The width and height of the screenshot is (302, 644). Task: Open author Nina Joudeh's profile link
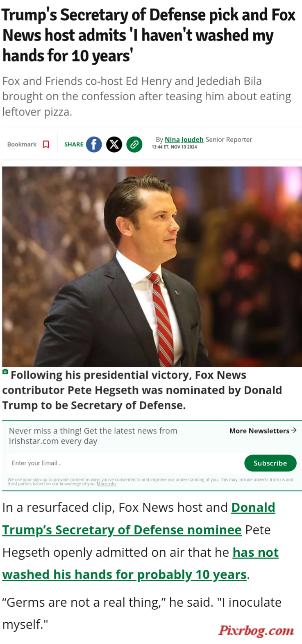184,140
